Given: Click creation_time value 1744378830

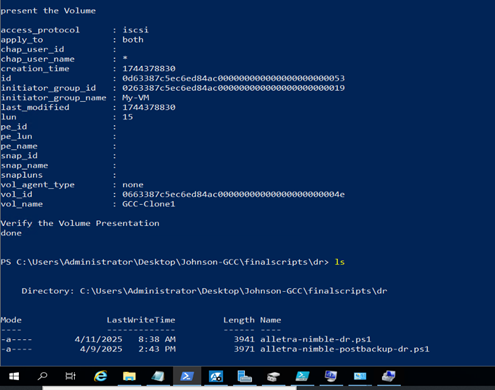Looking at the screenshot, I should click(149, 69).
